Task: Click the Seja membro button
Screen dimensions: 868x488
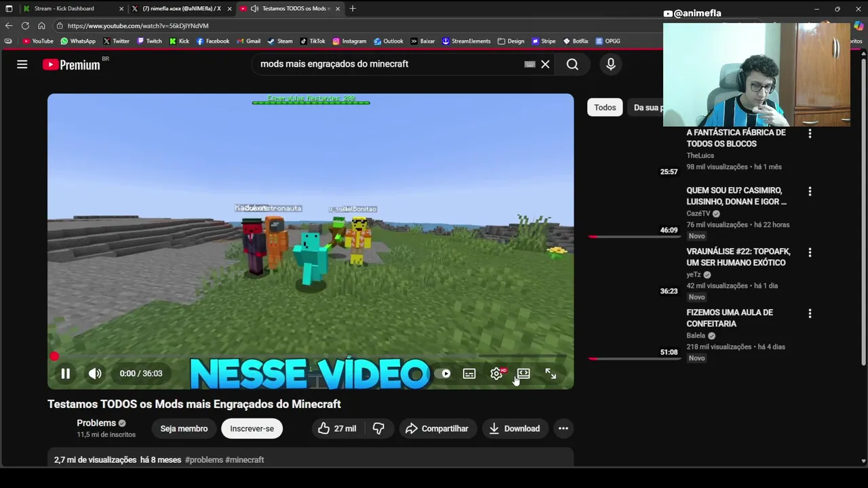Action: [x=184, y=428]
